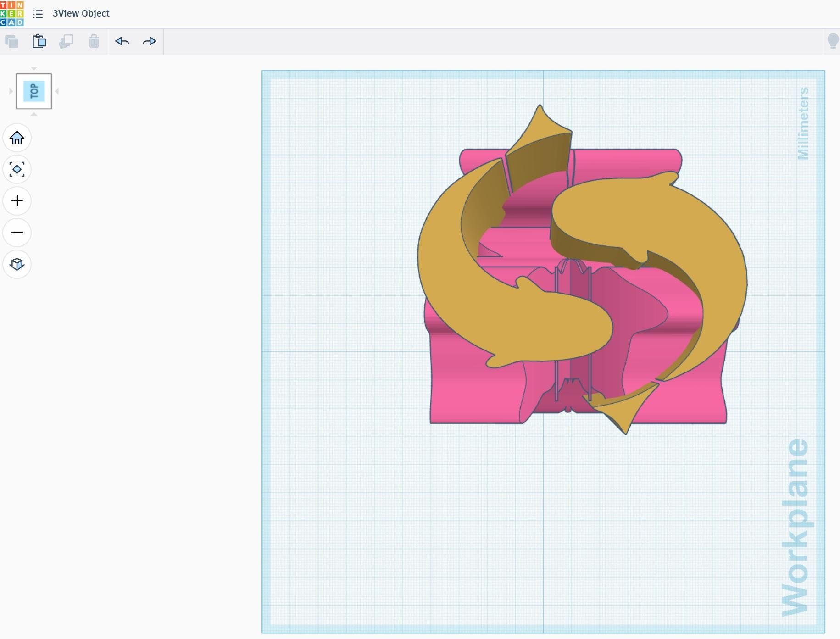Click the Copy toolbar icon
This screenshot has height=639, width=840.
pos(12,42)
